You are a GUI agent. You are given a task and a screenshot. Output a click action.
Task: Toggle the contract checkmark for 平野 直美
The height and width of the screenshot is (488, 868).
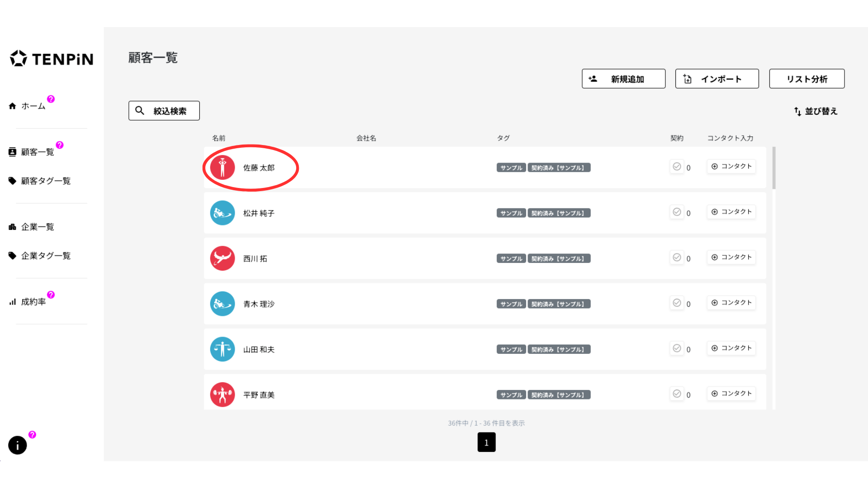tap(677, 394)
